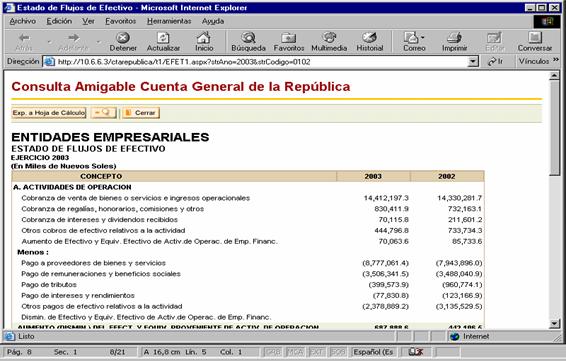
Task: Refresh page with Actualizar icon
Action: [163, 42]
